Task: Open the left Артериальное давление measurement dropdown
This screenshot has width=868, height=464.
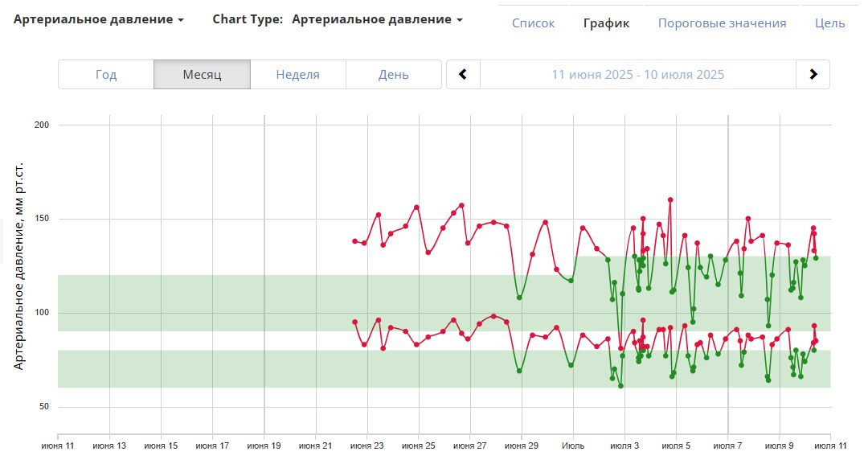Action: [99, 19]
